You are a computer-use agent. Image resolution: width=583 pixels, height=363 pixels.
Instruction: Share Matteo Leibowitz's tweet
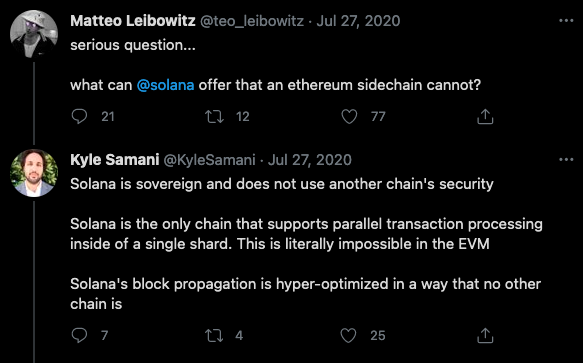pos(485,116)
